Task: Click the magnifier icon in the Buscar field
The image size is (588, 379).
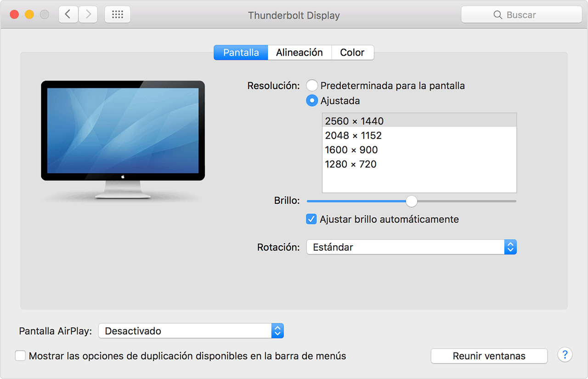Action: [498, 15]
